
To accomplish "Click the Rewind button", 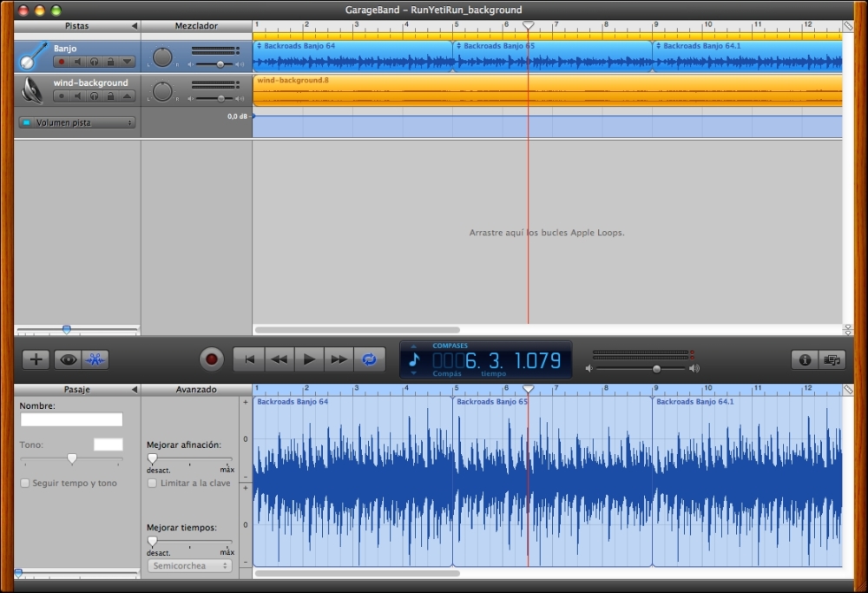I will click(x=279, y=360).
